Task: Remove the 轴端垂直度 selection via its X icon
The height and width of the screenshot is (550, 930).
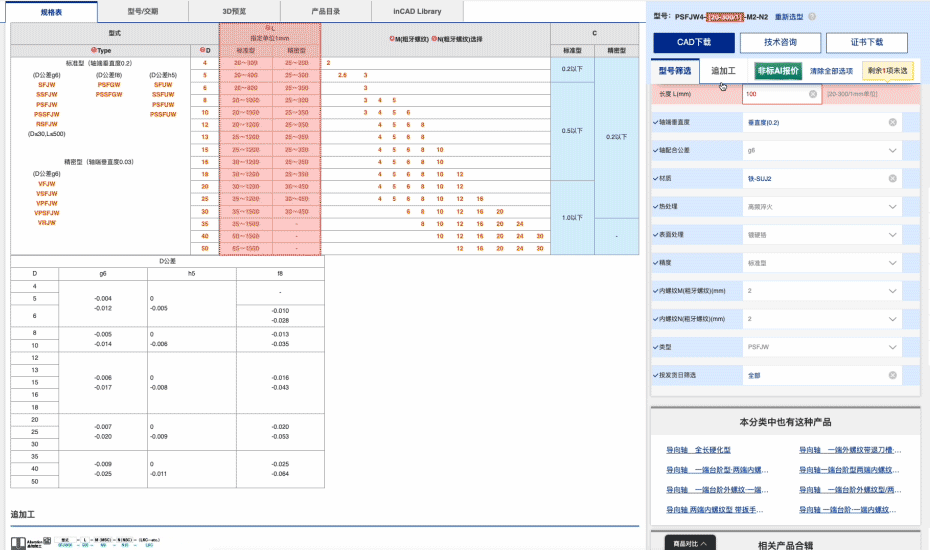Action: (x=892, y=122)
